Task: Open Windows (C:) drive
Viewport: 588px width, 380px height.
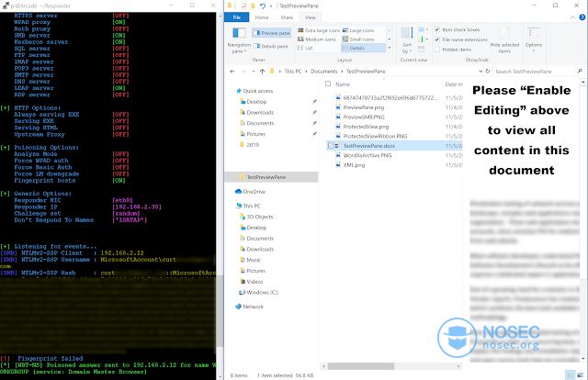Action: point(262,292)
